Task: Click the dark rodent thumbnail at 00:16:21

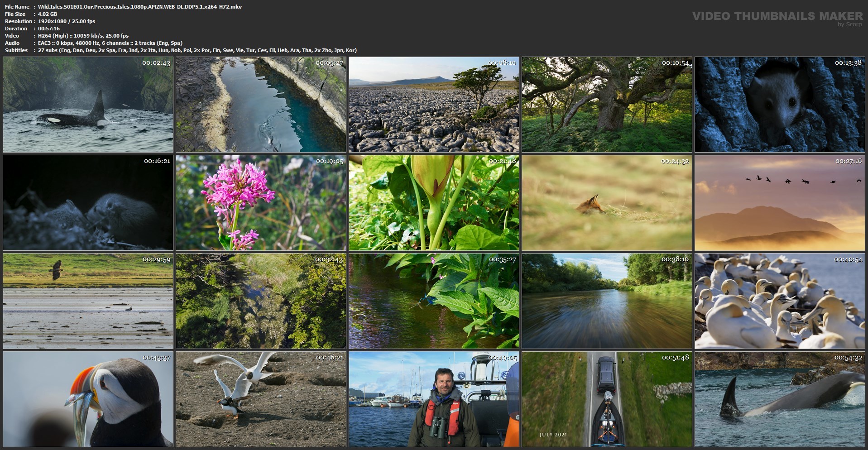Action: click(x=88, y=203)
